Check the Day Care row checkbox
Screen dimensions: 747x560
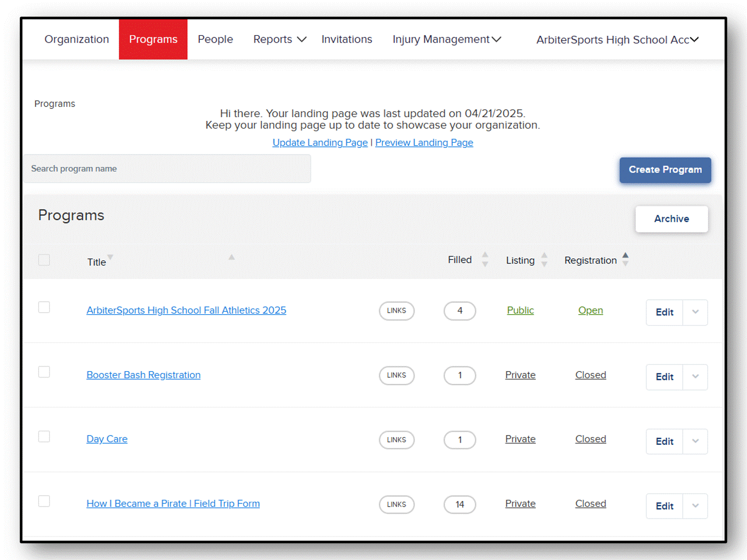[x=44, y=437]
